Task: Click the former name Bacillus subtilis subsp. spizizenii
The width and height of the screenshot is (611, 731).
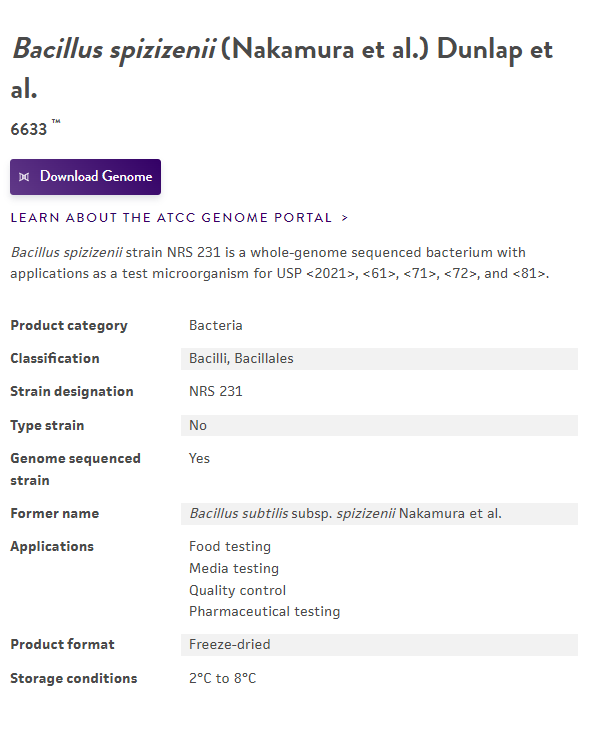Action: (345, 513)
